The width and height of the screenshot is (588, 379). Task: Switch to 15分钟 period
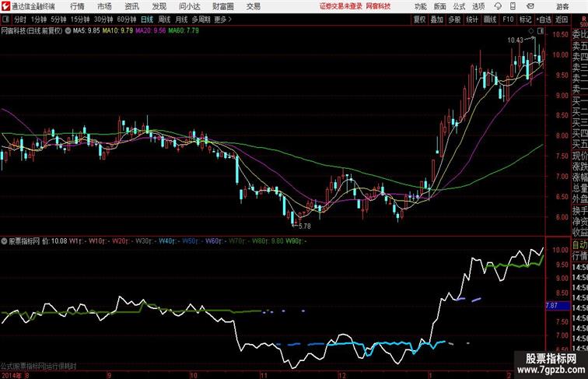(80, 19)
